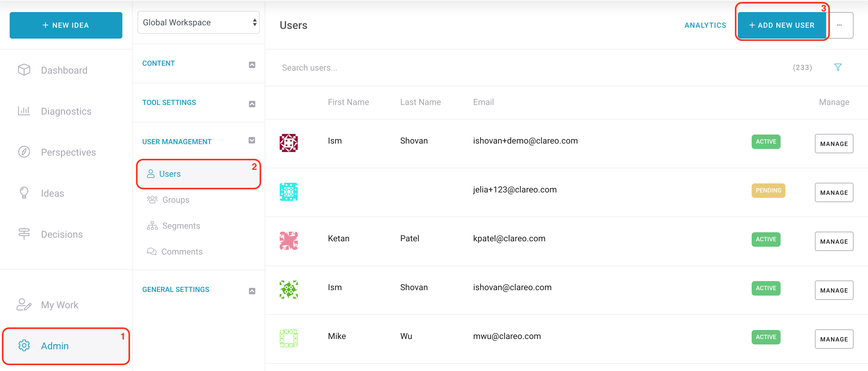This screenshot has height=371, width=868.
Task: Select Users in User Management
Action: [199, 174]
